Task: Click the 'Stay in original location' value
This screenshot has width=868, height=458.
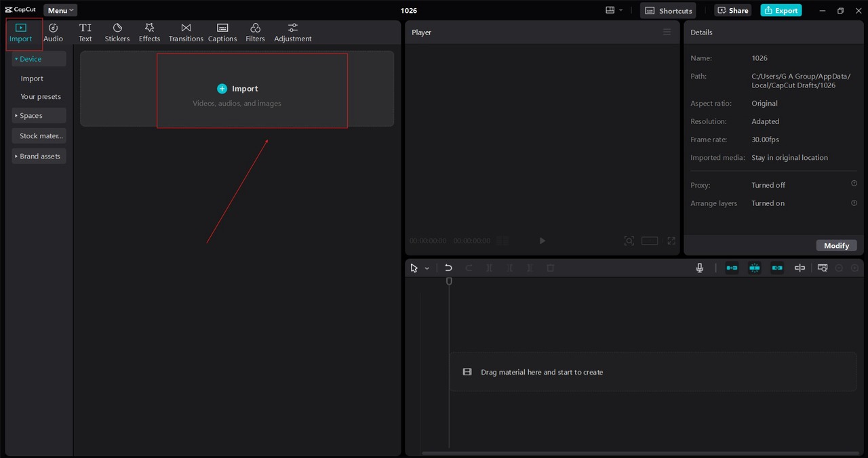Action: click(x=789, y=158)
